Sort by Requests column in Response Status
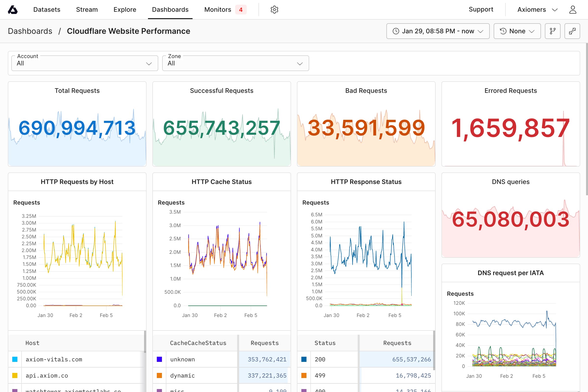This screenshot has height=392, width=588. pyautogui.click(x=397, y=343)
